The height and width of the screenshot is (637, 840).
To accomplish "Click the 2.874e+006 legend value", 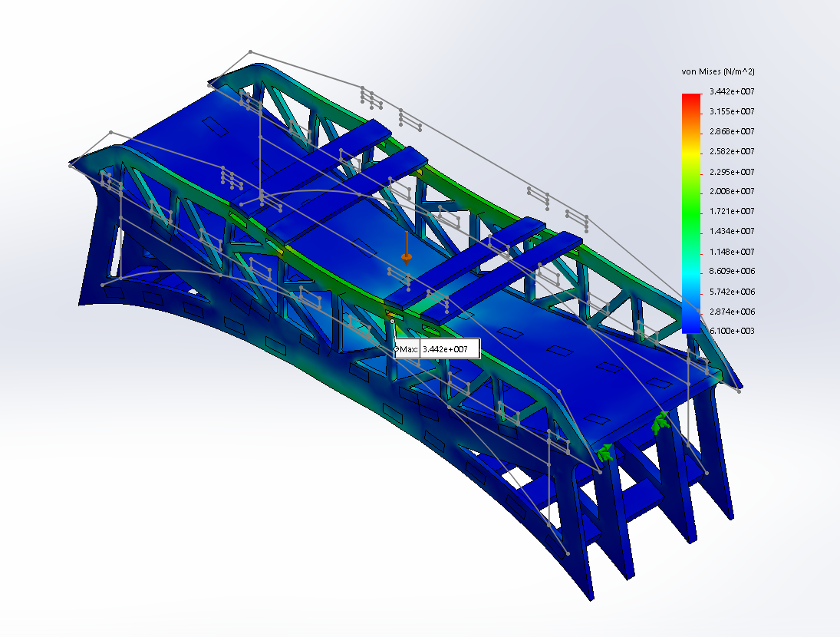I will [732, 312].
